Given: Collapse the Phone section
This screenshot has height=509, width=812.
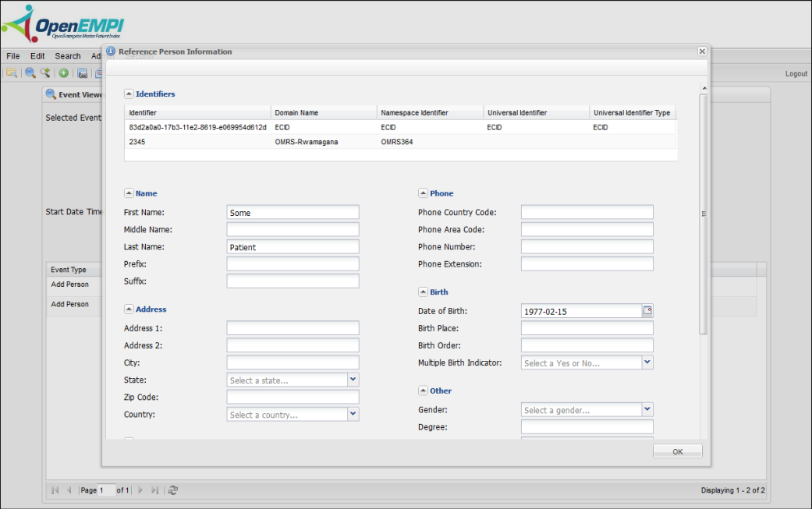Looking at the screenshot, I should 423,193.
